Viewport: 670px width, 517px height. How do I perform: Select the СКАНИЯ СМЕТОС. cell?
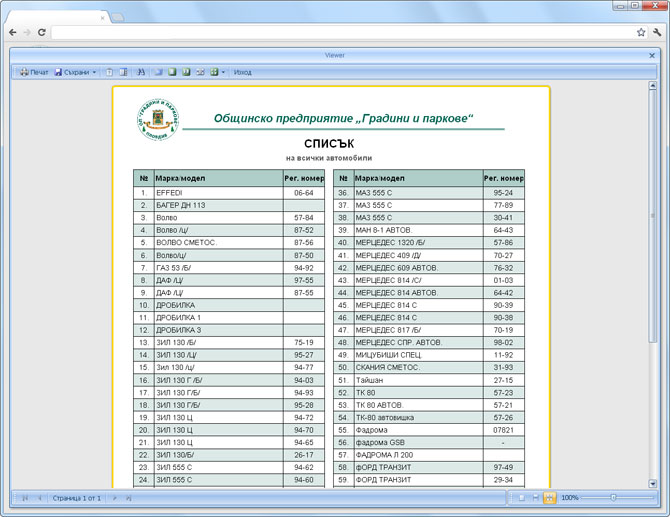coord(419,367)
